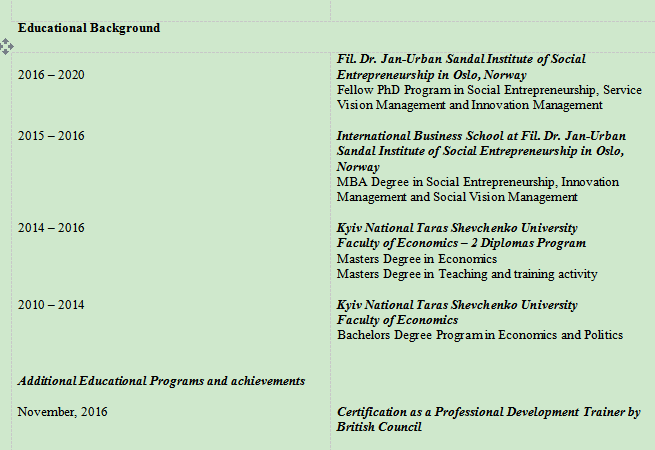
Task: Click the table move handle icon
Action: (7, 46)
